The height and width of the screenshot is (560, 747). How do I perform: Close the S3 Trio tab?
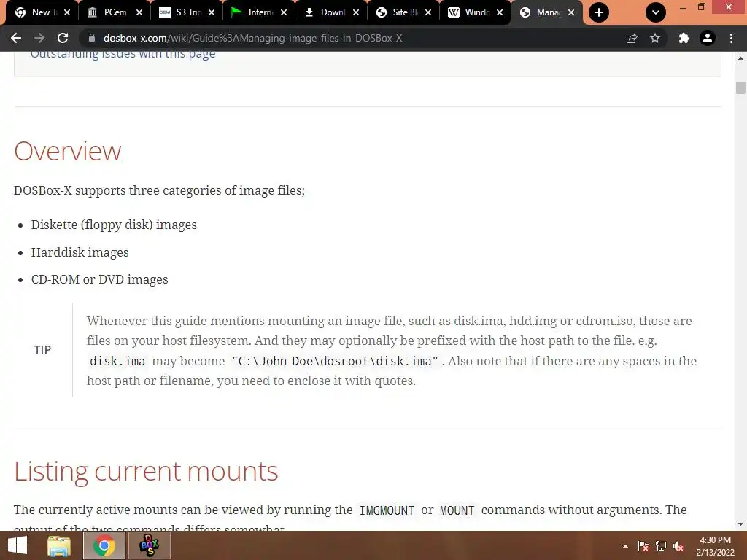pyautogui.click(x=212, y=12)
